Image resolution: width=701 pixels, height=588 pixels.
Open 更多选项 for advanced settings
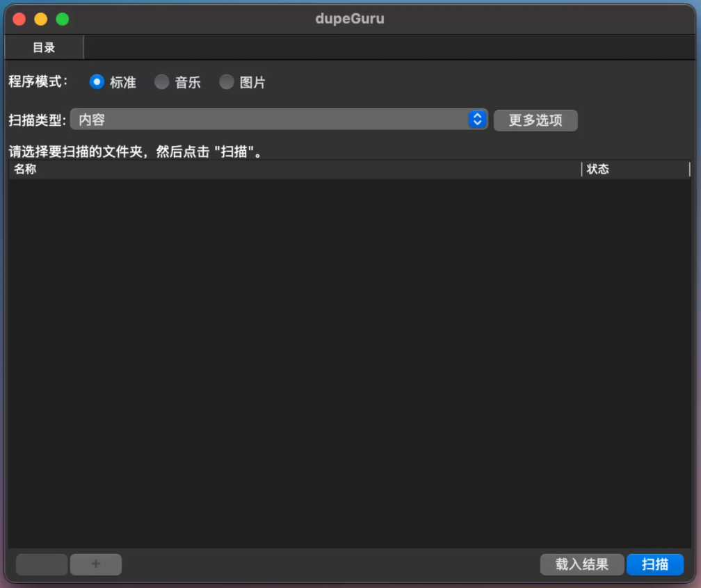(x=535, y=120)
